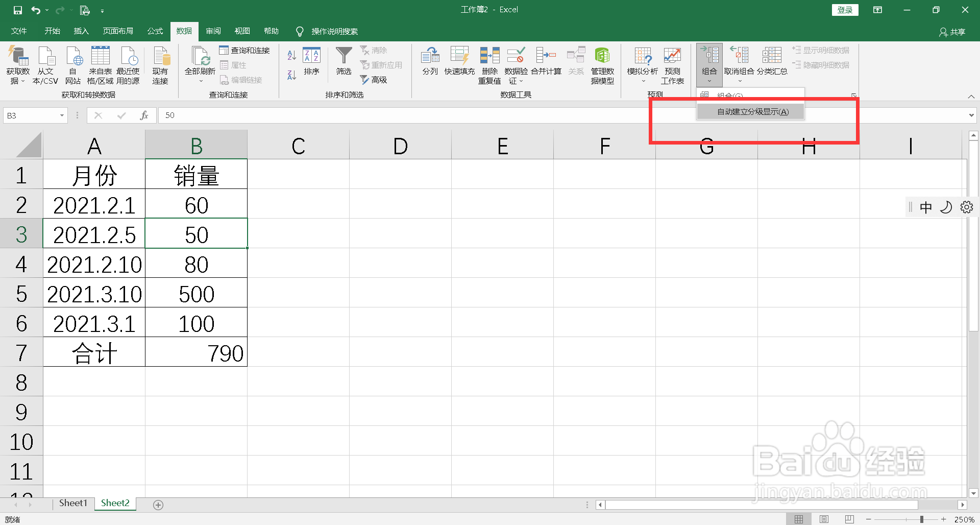Select the Normal view status bar icon

[799, 519]
